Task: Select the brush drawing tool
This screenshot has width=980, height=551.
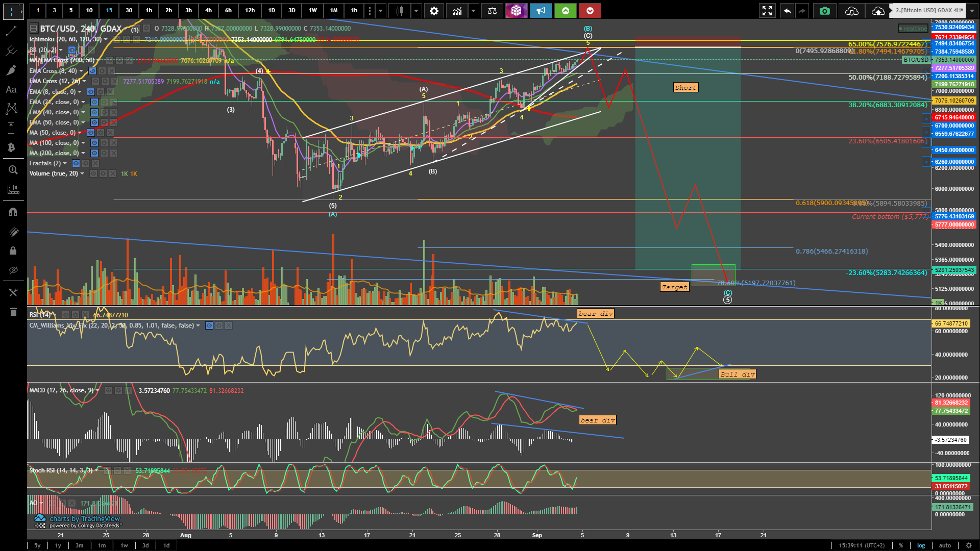Action: click(x=11, y=70)
